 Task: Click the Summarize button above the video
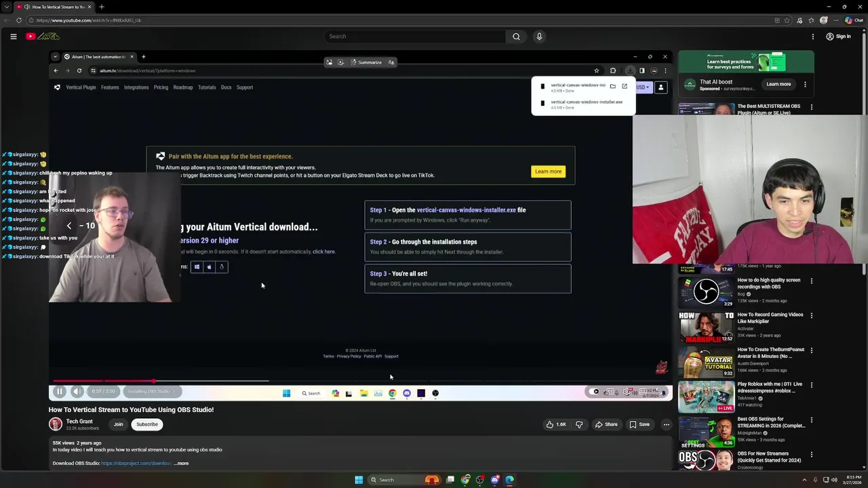click(x=366, y=62)
